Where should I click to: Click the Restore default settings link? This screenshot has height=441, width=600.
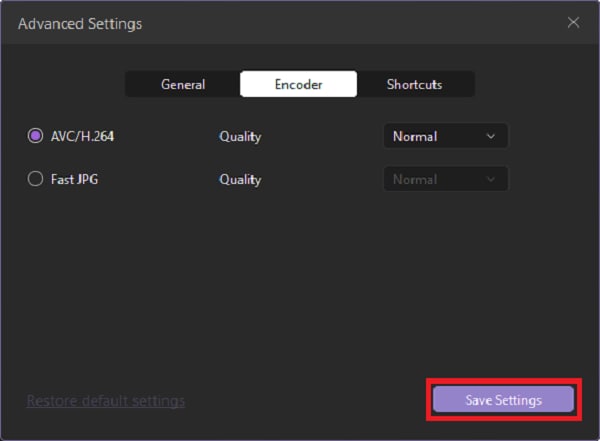click(x=106, y=401)
